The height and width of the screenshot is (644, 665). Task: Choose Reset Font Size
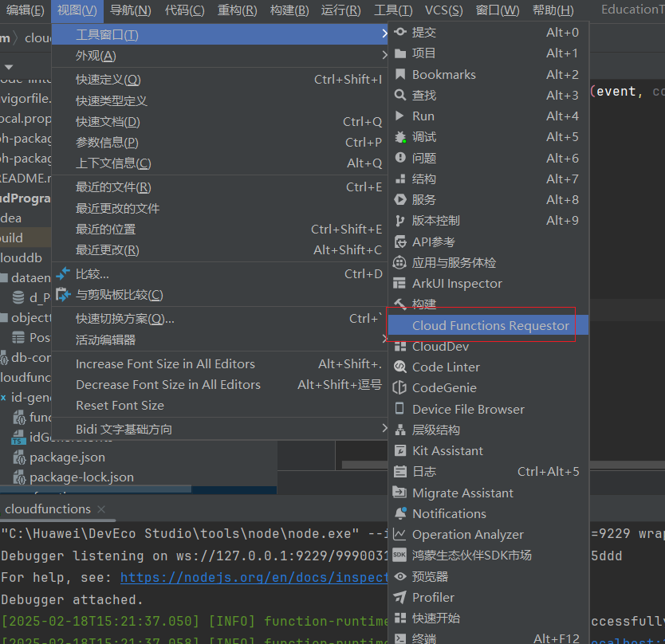click(219, 406)
